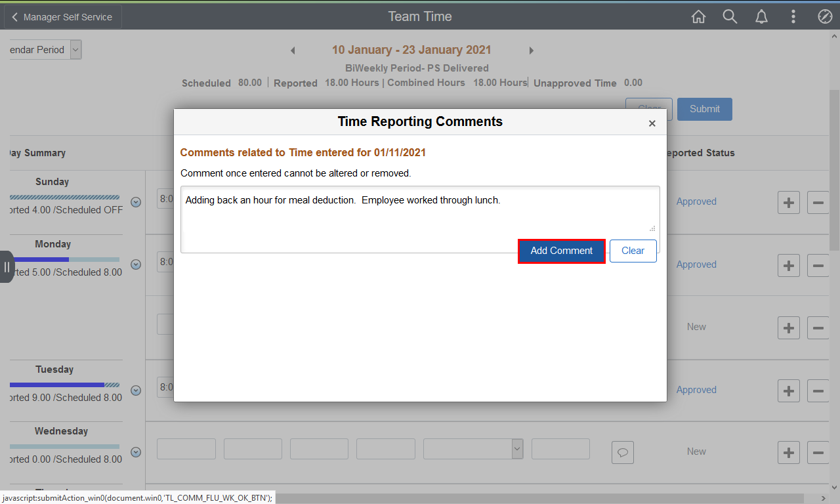Remove the Tuesday row with minus button
Viewport: 840px width, 504px height.
[x=818, y=390]
